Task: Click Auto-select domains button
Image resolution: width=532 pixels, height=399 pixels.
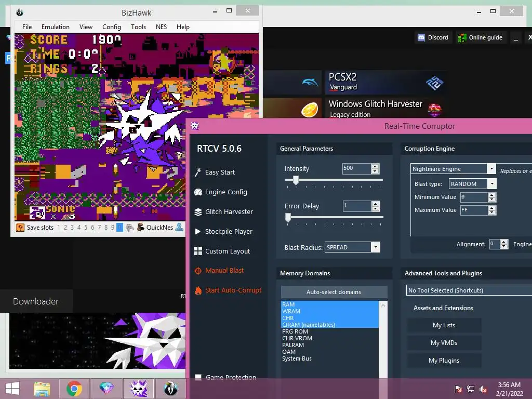Action: [x=334, y=292]
